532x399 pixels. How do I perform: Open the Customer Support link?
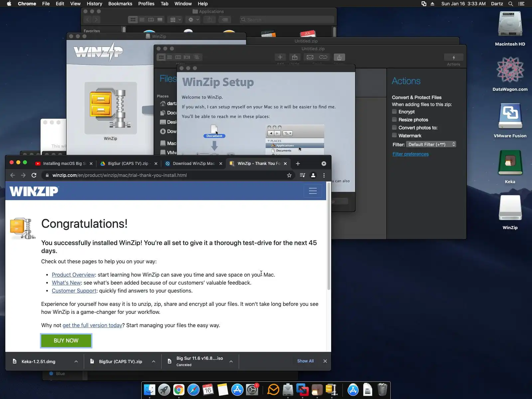pyautogui.click(x=74, y=291)
